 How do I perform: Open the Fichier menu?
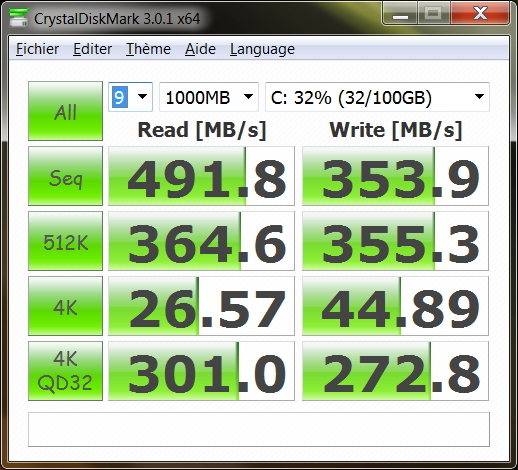[37, 49]
